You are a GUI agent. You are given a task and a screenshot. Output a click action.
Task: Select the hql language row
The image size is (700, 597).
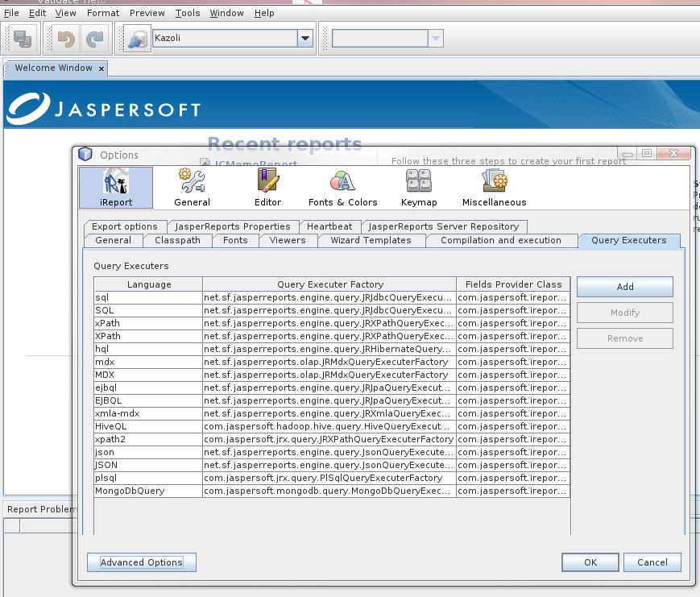pos(332,349)
